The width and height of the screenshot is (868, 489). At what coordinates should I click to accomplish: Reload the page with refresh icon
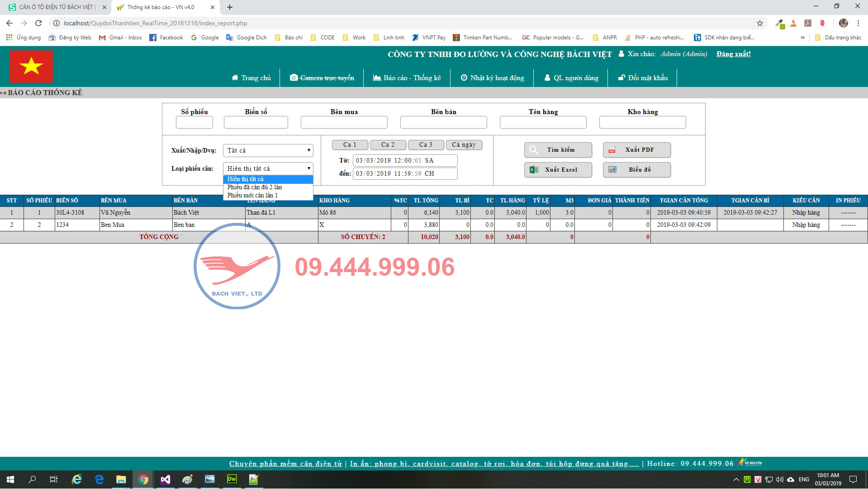(39, 23)
